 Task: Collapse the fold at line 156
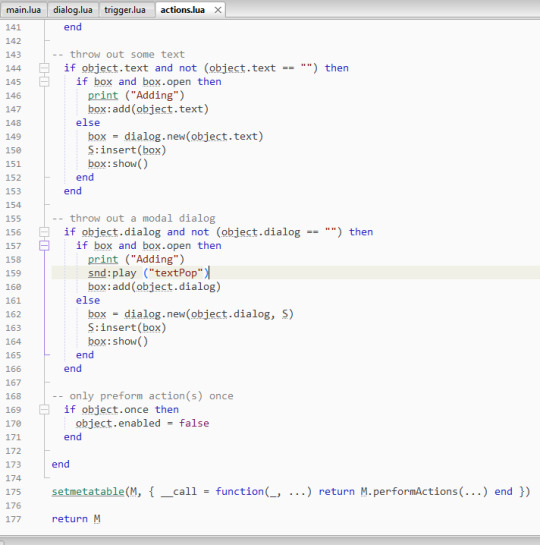click(x=44, y=232)
